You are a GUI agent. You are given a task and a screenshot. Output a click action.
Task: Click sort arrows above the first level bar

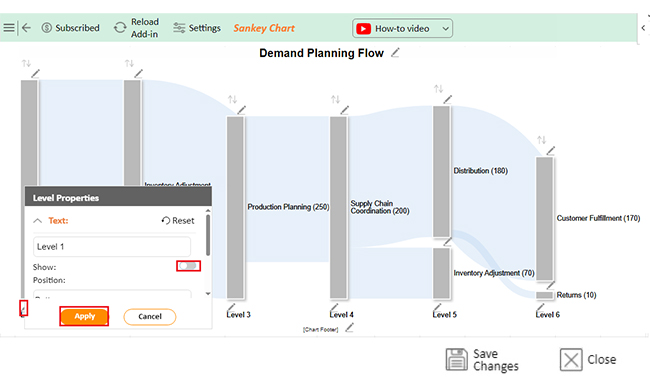27,63
